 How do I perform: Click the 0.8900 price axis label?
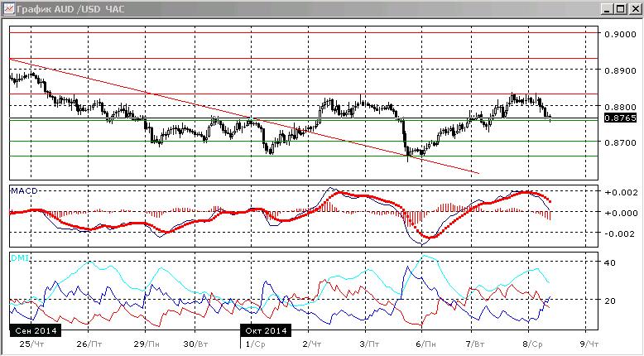pos(620,70)
